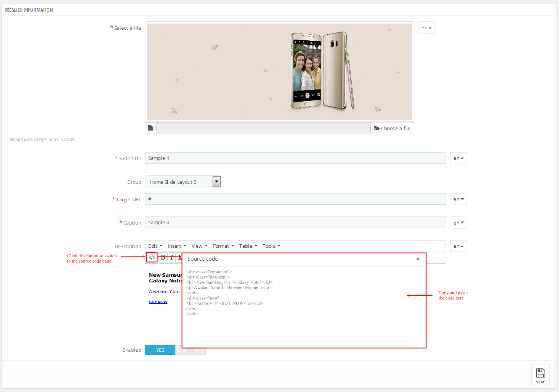
Task: Open language dropdown for Target URL
Action: tap(458, 199)
